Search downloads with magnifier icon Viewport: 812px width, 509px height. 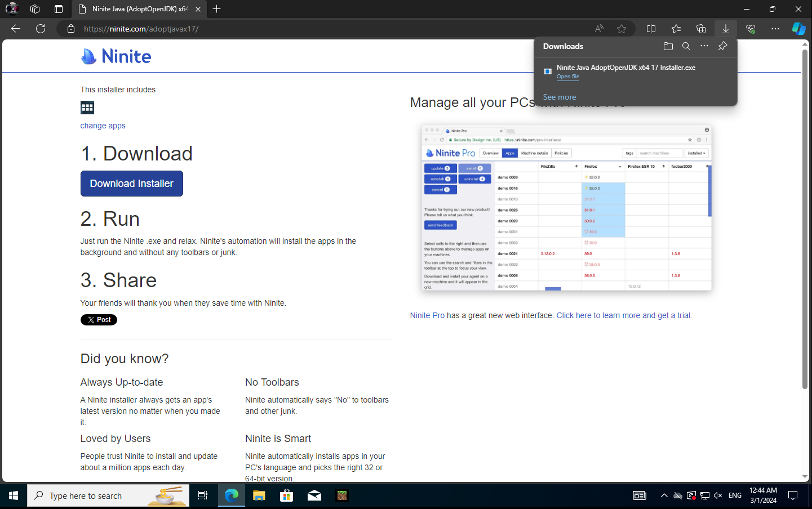pos(686,46)
